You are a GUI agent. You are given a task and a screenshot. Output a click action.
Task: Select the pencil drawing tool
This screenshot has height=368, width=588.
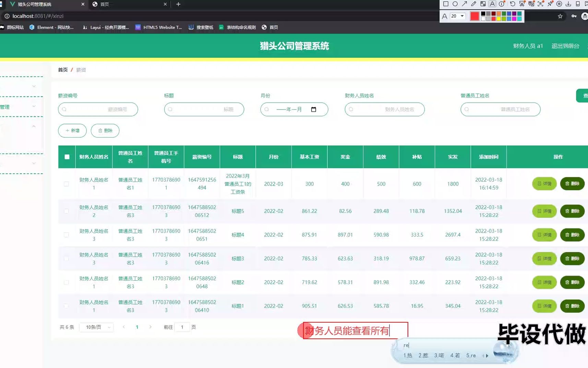(x=473, y=4)
